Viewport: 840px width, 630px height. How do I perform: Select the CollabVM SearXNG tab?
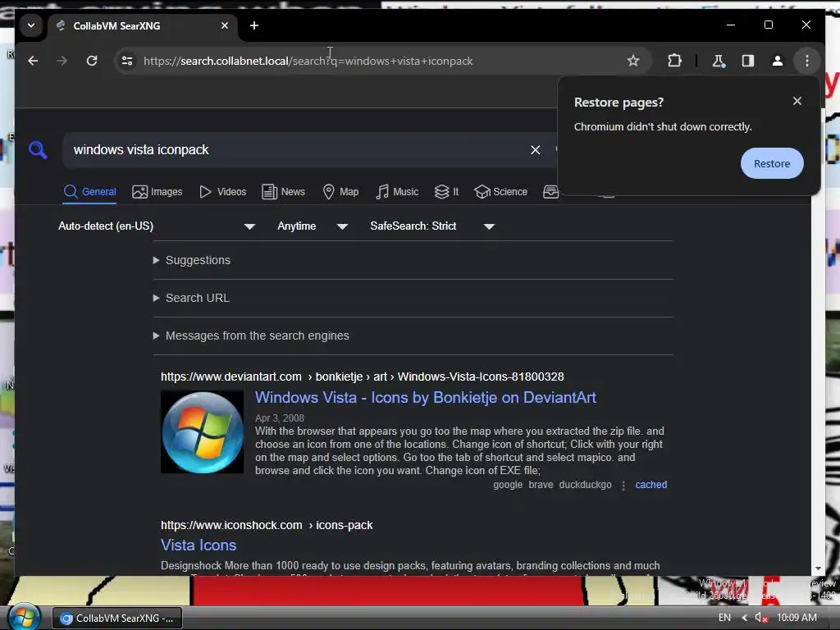click(143, 25)
